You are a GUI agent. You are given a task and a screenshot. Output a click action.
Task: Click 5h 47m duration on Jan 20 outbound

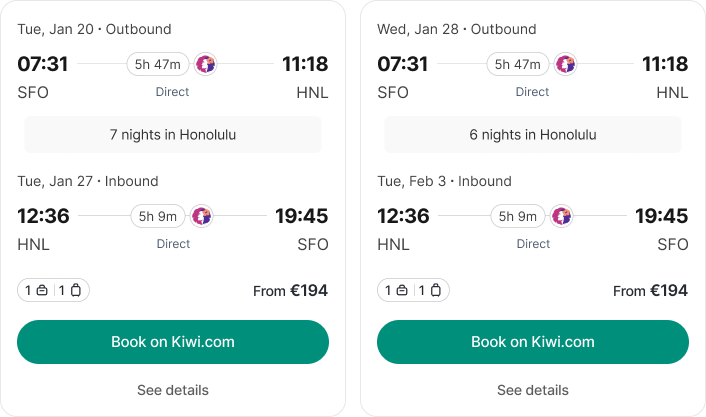(158, 64)
